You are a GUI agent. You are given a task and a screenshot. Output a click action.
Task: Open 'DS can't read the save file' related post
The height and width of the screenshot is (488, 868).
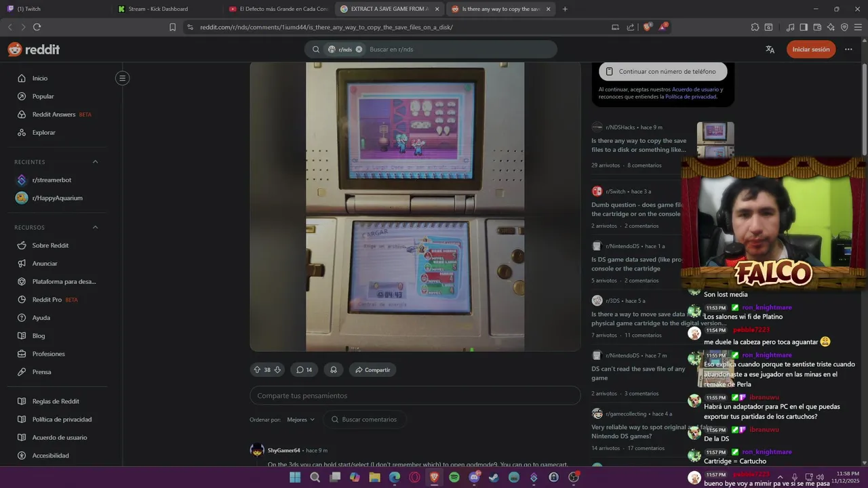pyautogui.click(x=638, y=373)
